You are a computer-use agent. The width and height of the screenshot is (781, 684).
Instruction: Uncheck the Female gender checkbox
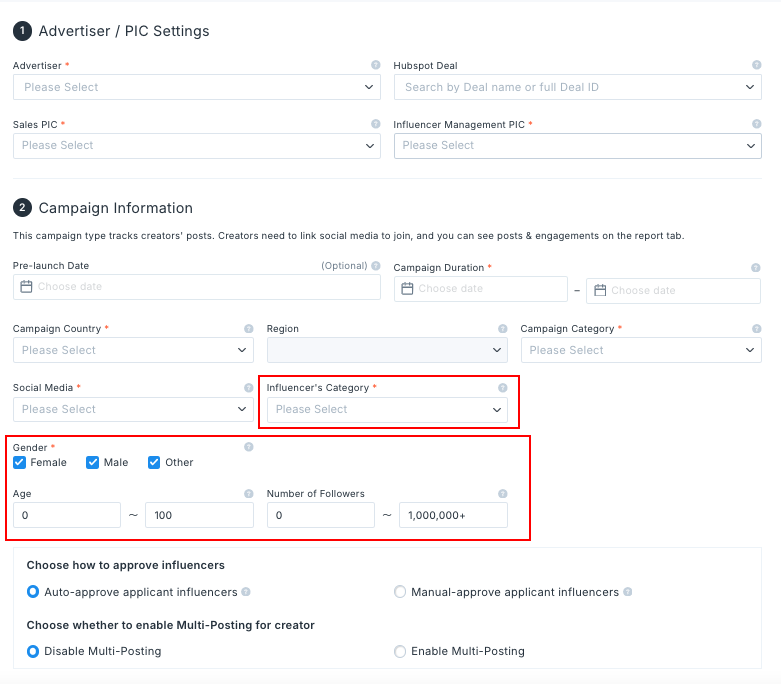click(x=20, y=462)
